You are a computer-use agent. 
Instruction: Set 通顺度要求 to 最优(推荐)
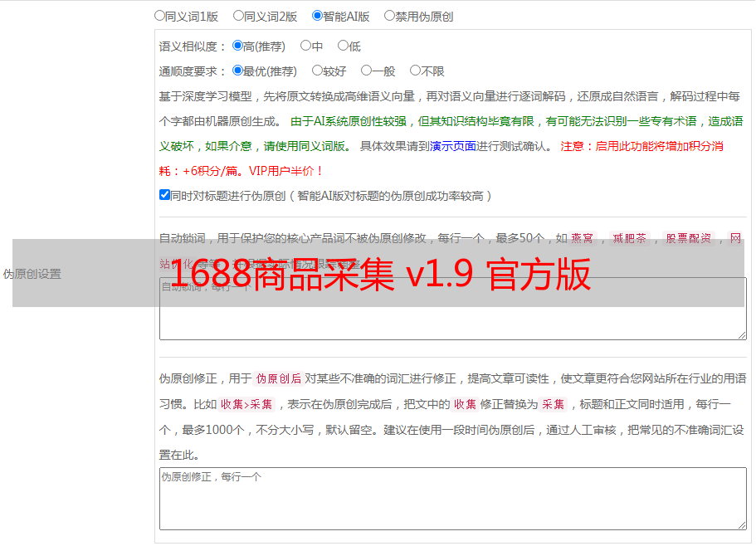coord(237,71)
